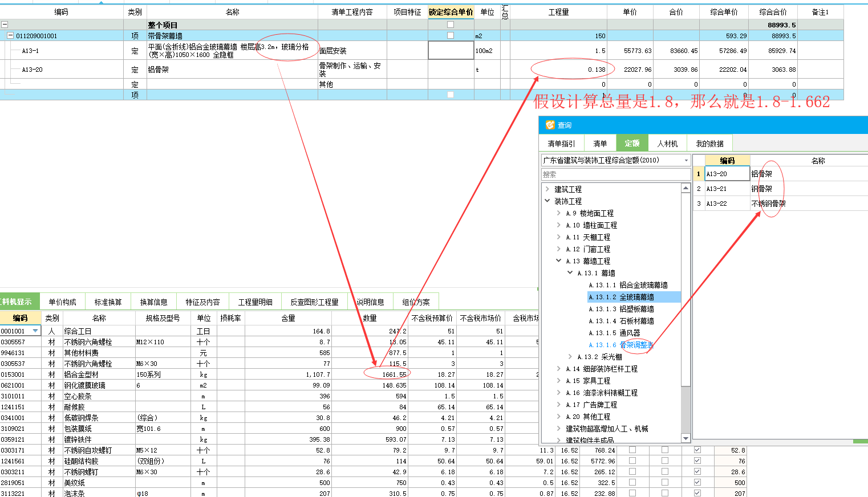
Task: Select quota row A13-21 钢骨架
Action: tap(780, 189)
